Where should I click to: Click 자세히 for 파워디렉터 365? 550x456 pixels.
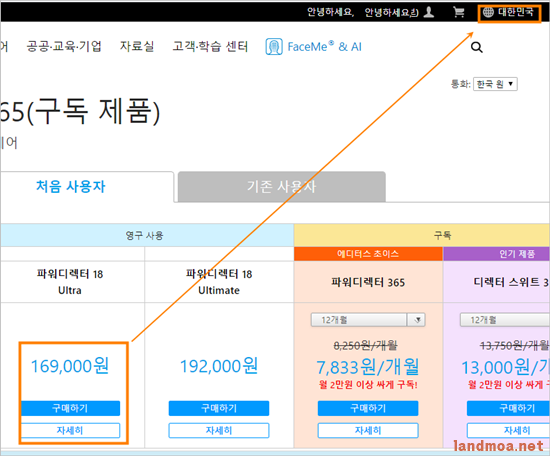[x=368, y=430]
